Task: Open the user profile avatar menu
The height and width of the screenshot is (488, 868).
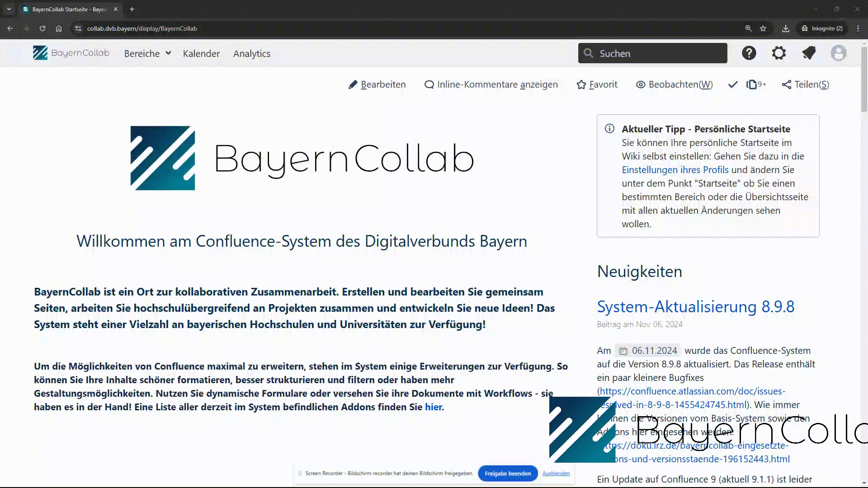Action: (x=838, y=53)
